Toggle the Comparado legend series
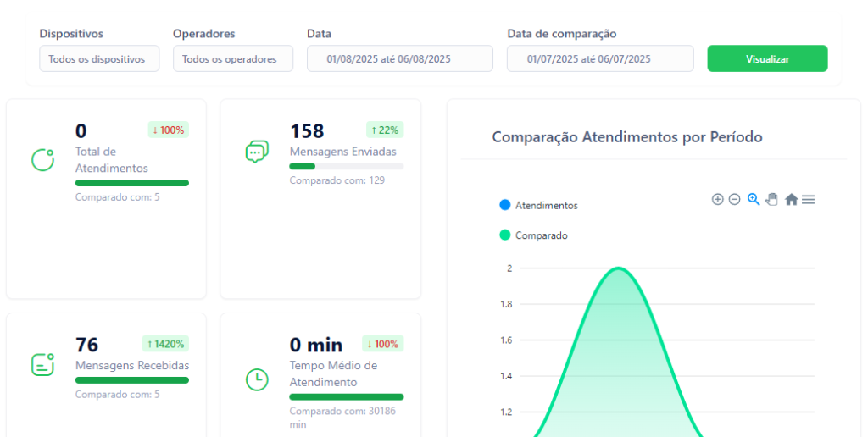 534,235
